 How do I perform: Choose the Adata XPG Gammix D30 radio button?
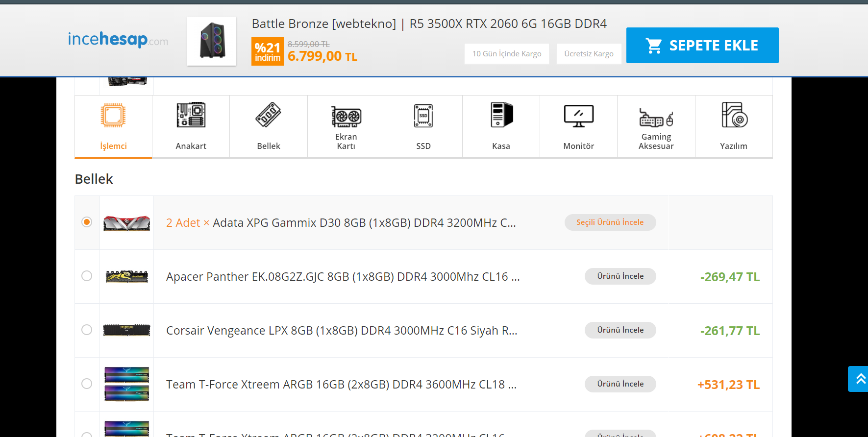point(87,222)
